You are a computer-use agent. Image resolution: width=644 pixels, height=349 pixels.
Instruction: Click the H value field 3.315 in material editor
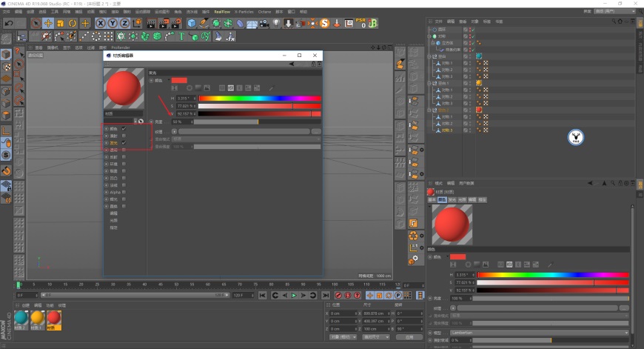(186, 99)
